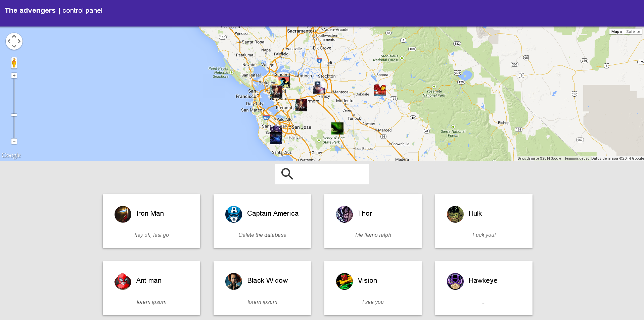Viewport: 644px width, 320px height.
Task: Select the Thor marker near Hayward
Action: coord(276,91)
